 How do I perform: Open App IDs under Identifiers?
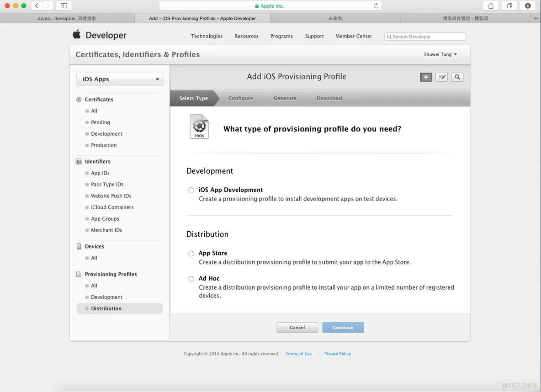coord(100,173)
